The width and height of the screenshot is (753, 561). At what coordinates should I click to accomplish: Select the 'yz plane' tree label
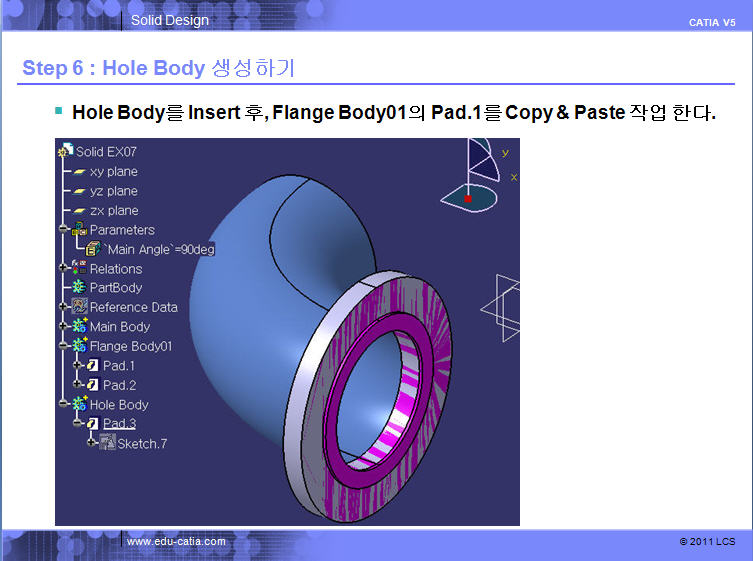click(114, 191)
